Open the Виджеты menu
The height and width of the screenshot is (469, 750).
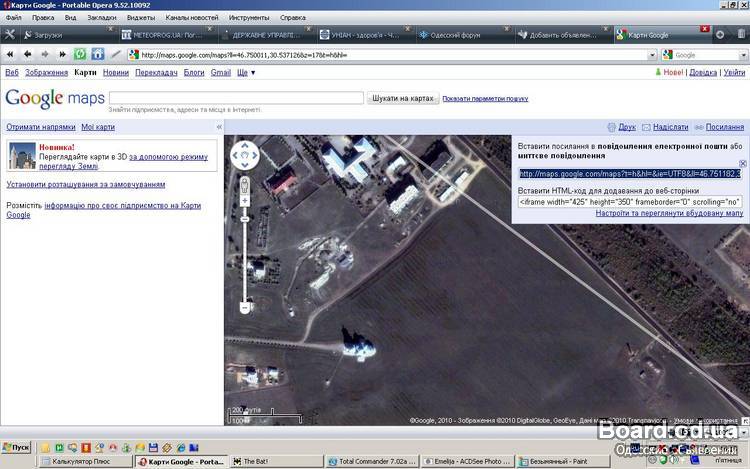[x=141, y=18]
